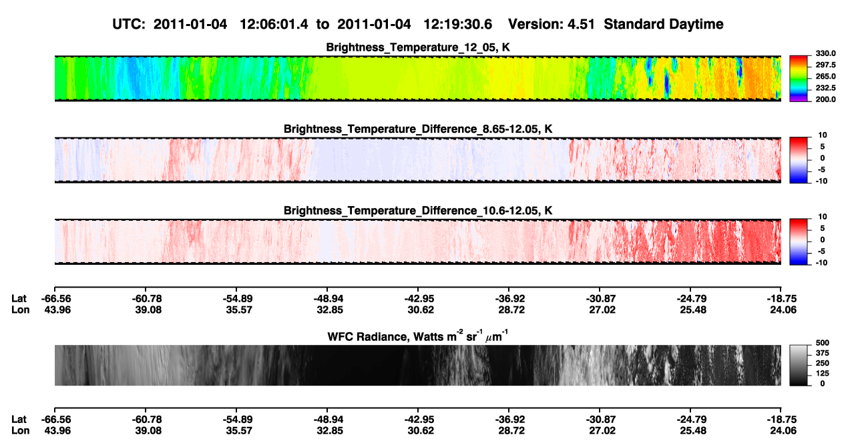
Task: Click the 500 label on the WFC colorbar
Action: pyautogui.click(x=822, y=342)
